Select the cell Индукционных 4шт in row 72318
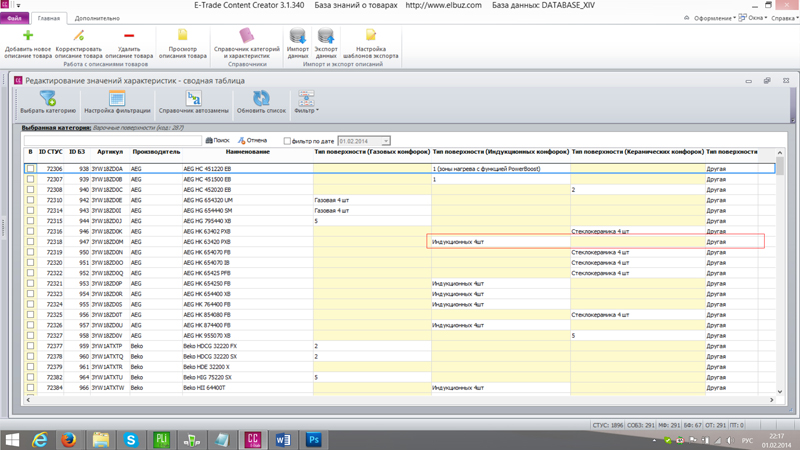Viewport: 800px width, 450px height. pyautogui.click(x=500, y=242)
